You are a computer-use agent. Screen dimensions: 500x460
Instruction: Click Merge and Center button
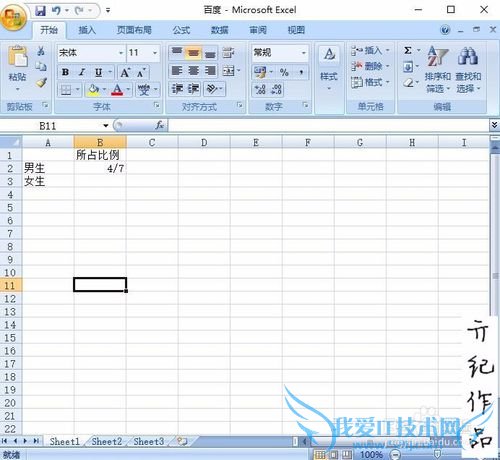[229, 71]
